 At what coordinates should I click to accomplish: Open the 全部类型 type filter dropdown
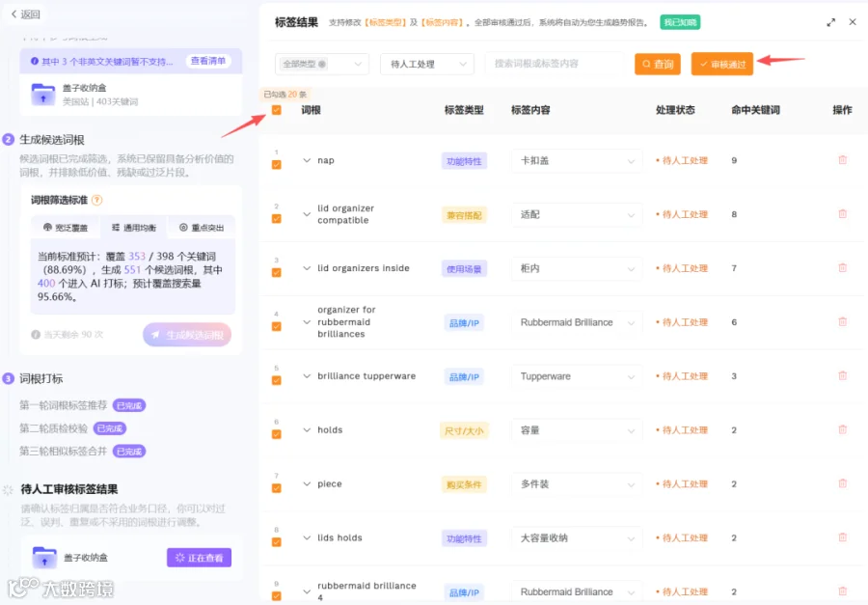[321, 64]
